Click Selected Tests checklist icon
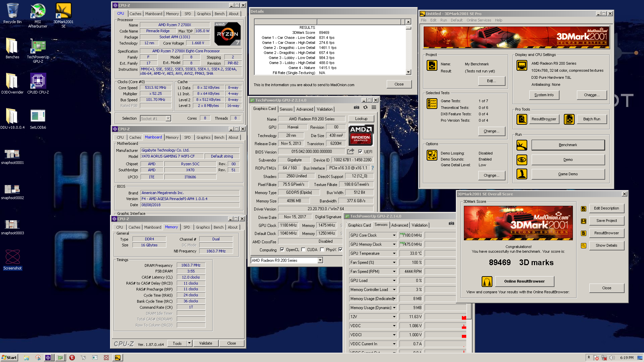The height and width of the screenshot is (362, 644). point(432,104)
